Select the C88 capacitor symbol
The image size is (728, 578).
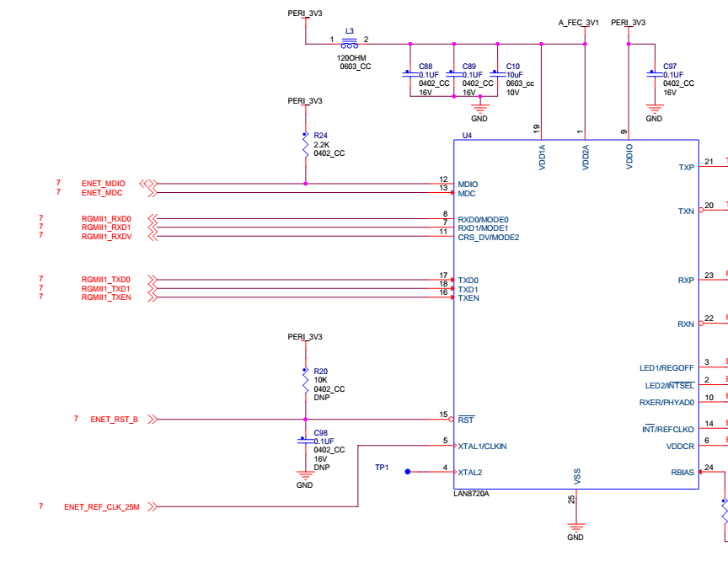(x=410, y=74)
